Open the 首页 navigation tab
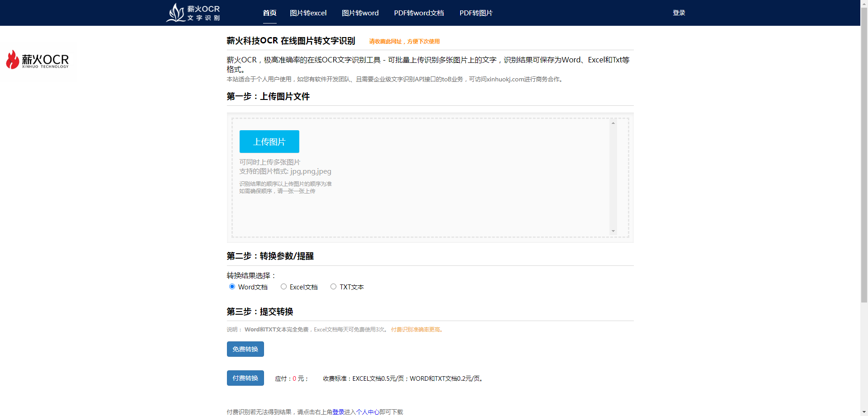This screenshot has height=416, width=868. click(x=269, y=13)
